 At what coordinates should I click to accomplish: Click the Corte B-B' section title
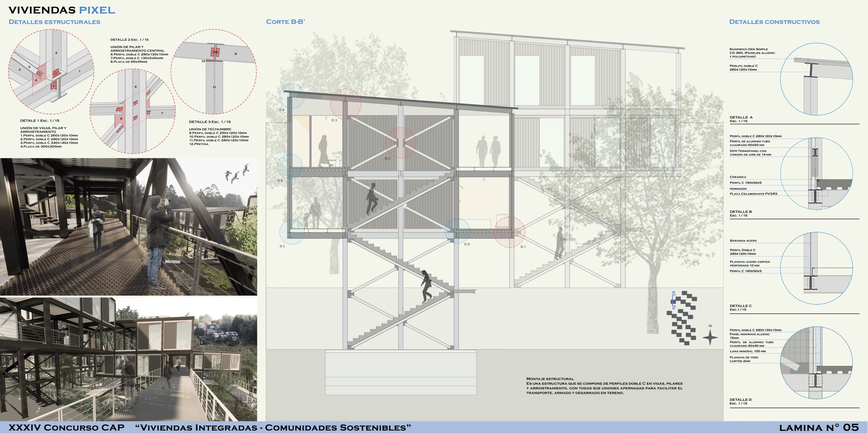(285, 22)
